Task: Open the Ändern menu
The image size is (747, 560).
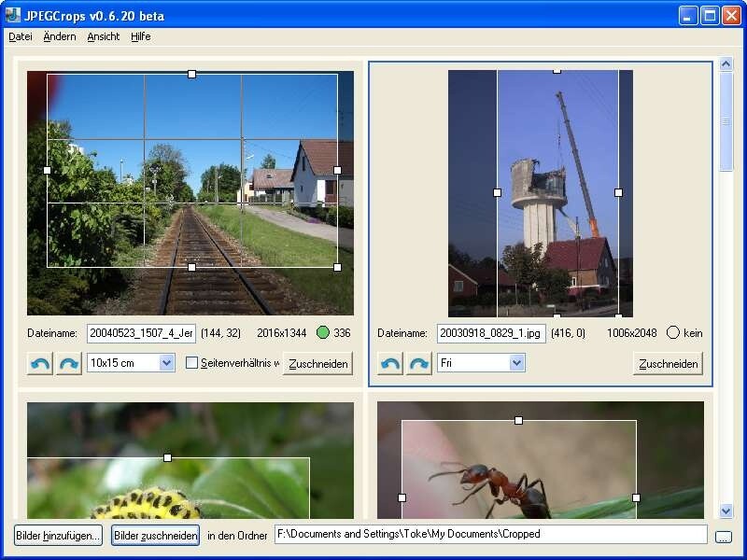Action: click(x=60, y=36)
